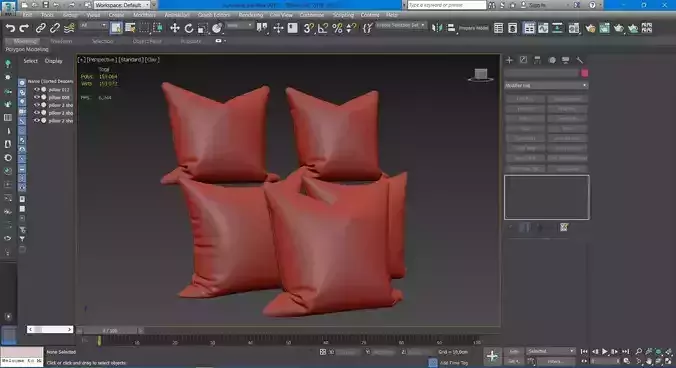Viewport: 676px width, 368px height.
Task: Click the Mirror tool icon
Action: pyautogui.click(x=437, y=28)
